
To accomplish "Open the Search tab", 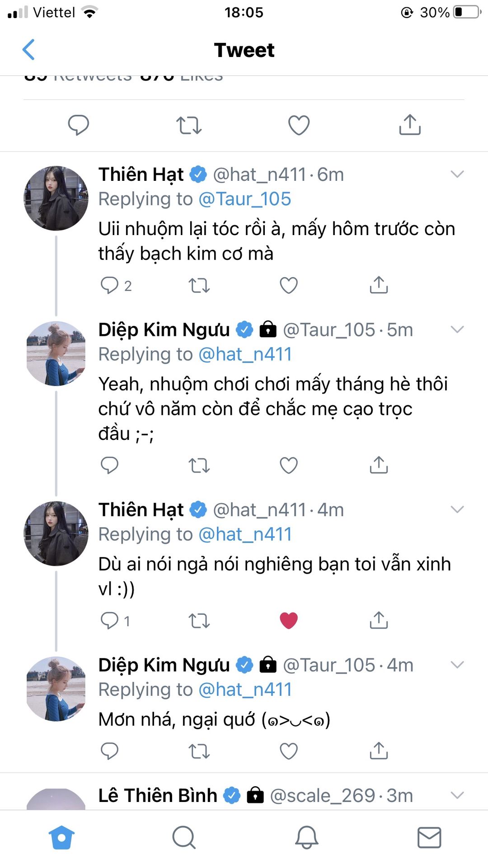I will [184, 837].
